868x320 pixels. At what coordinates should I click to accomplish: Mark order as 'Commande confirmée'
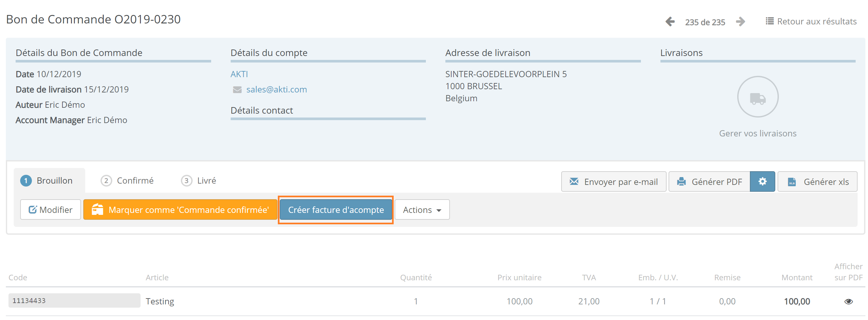[180, 210]
